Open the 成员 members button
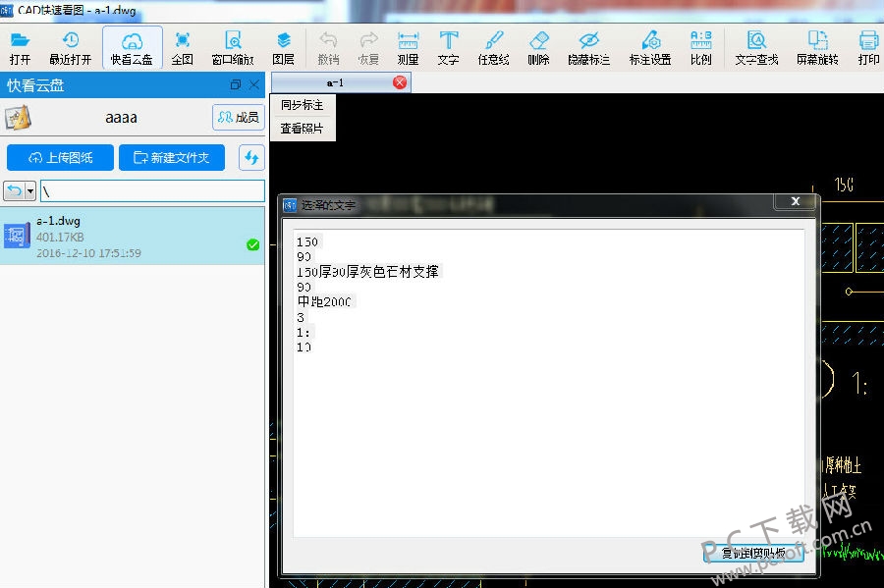 [239, 117]
